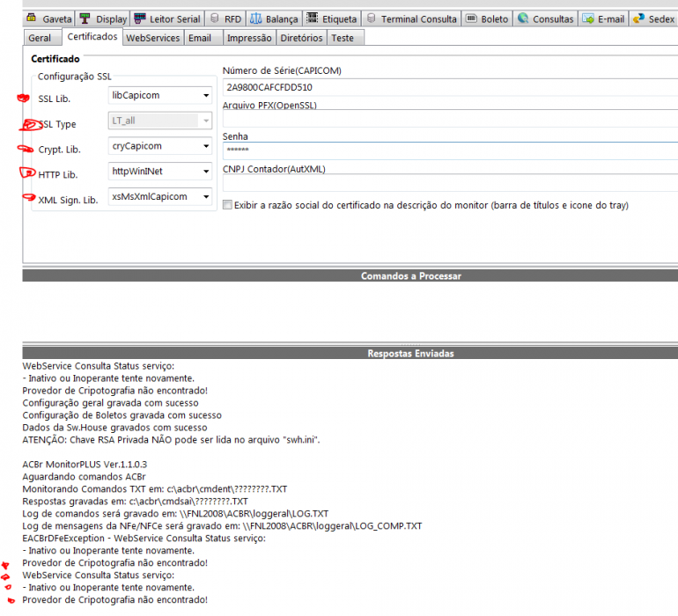
Task: Open the Leitor Serial tab
Action: click(x=168, y=18)
